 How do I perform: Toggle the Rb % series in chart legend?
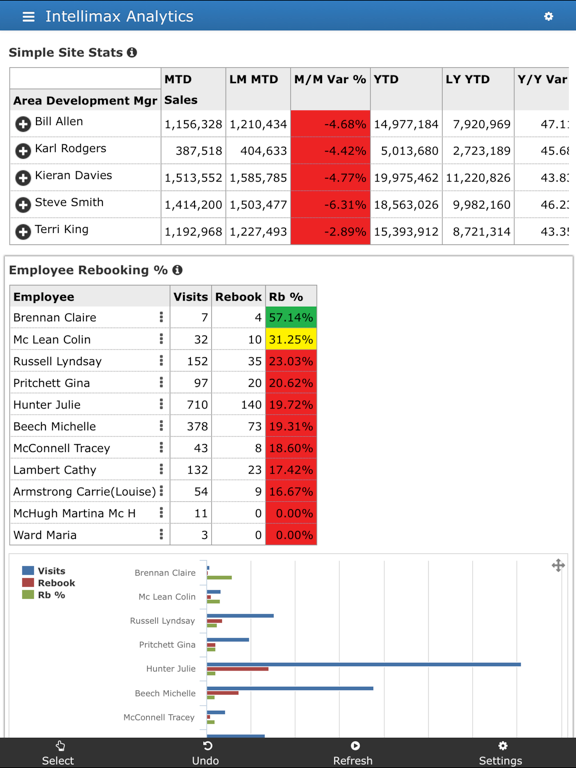pos(44,595)
